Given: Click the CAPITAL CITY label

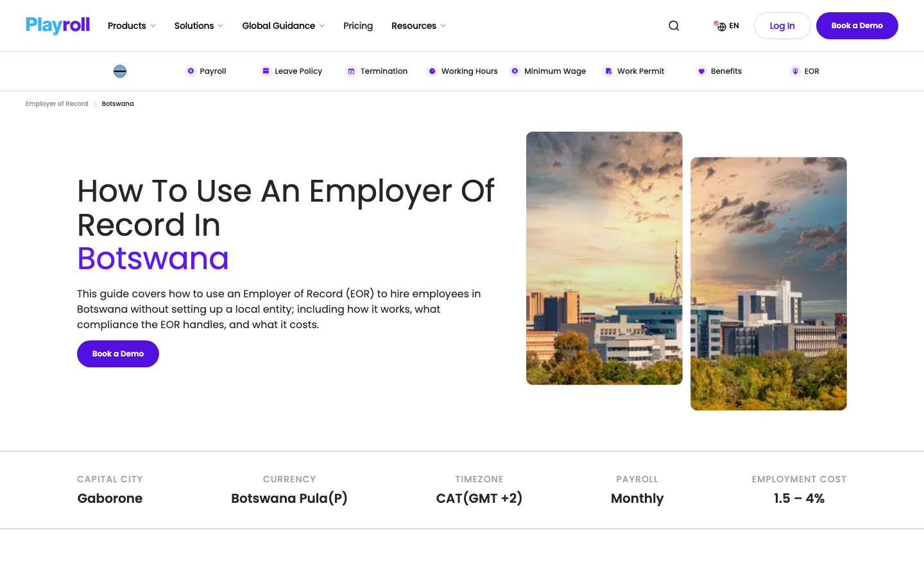Looking at the screenshot, I should coord(110,479).
